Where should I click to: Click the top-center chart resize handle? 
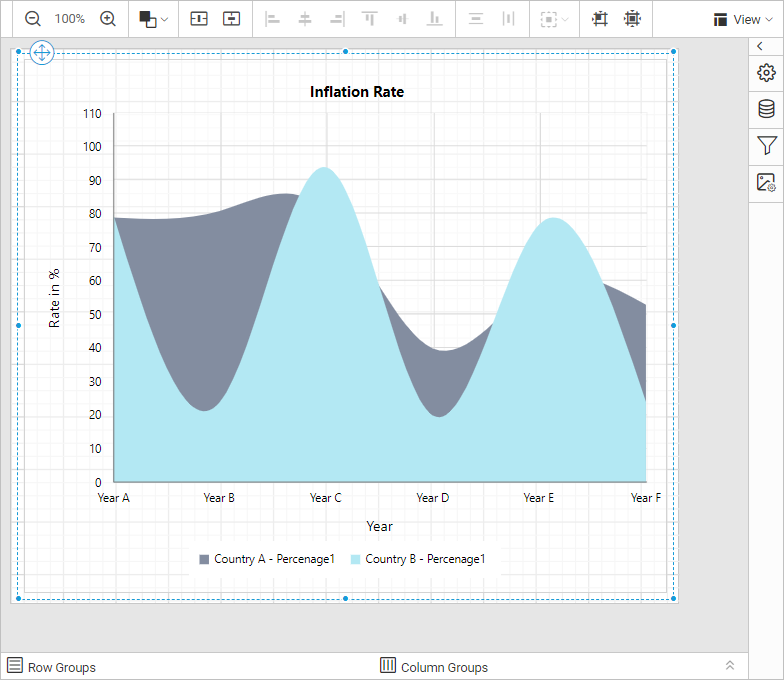pos(346,52)
